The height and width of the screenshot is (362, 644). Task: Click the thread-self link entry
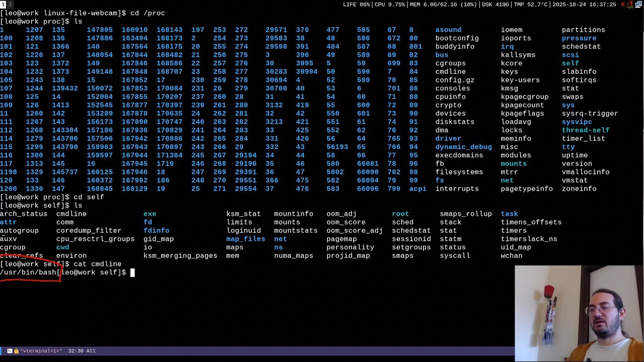pyautogui.click(x=586, y=130)
